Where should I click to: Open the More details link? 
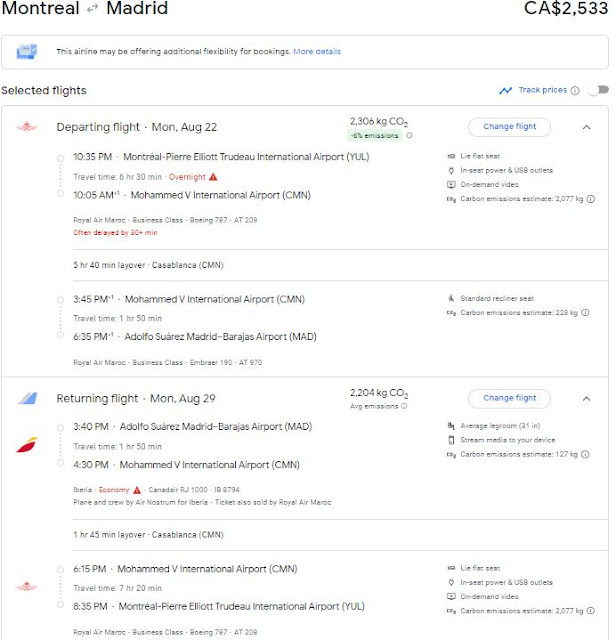click(317, 51)
